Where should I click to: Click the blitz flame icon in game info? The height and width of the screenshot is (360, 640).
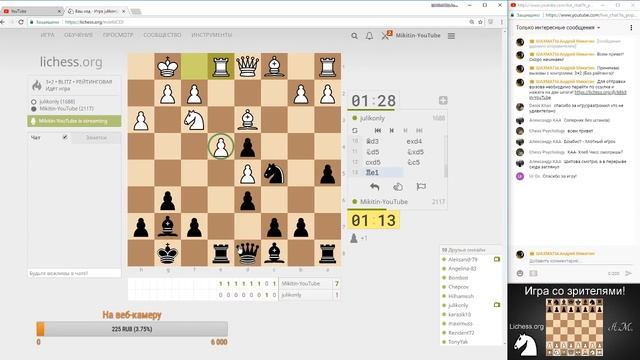coord(37,85)
